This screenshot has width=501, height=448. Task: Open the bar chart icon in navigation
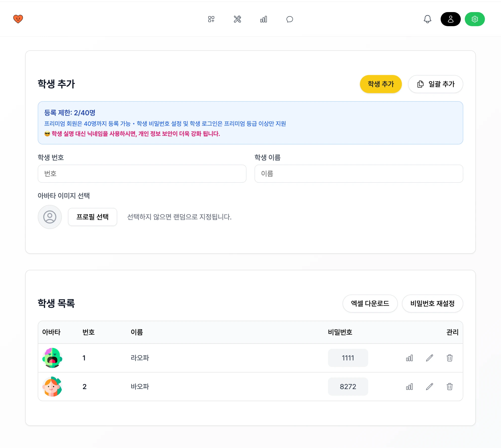[264, 19]
